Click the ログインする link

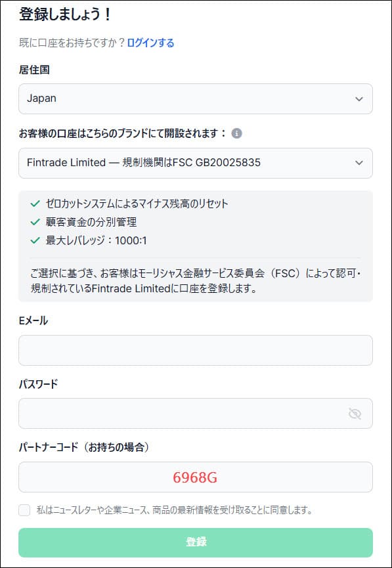pyautogui.click(x=150, y=43)
